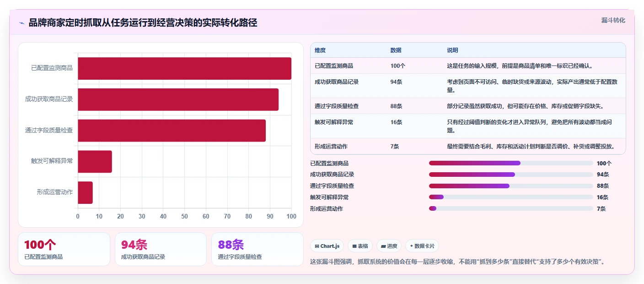Viewport: 644px width, 284px height.
Task: Click the footnote starting 这张漏斗图强调
Action: click(x=457, y=262)
